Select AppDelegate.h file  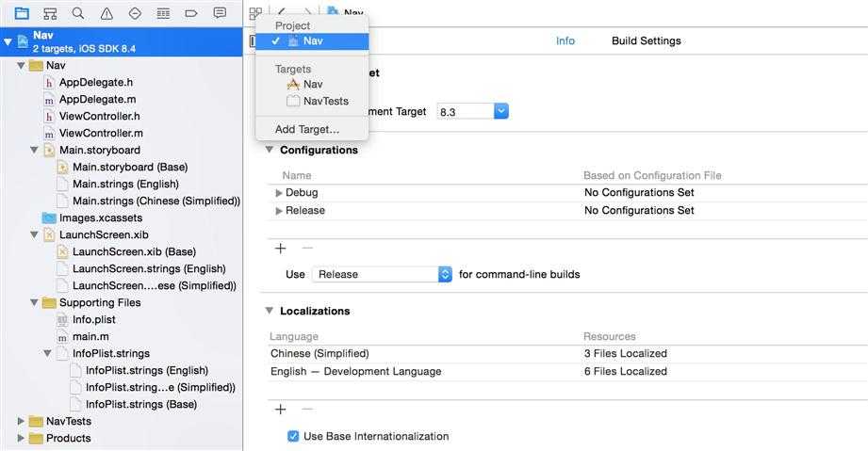tap(96, 83)
